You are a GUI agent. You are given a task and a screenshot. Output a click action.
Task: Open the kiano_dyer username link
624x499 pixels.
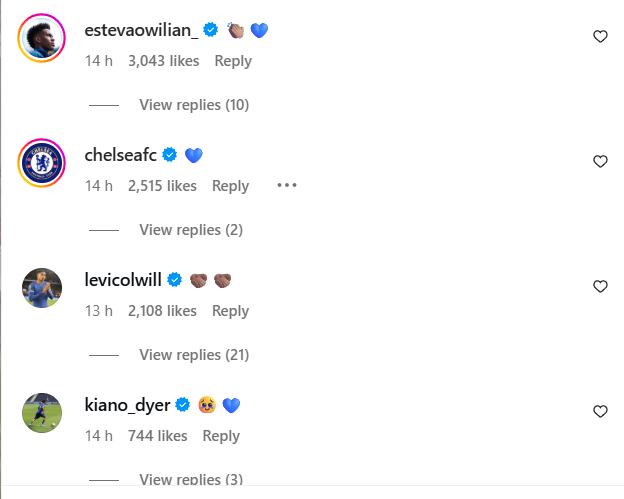(x=128, y=405)
